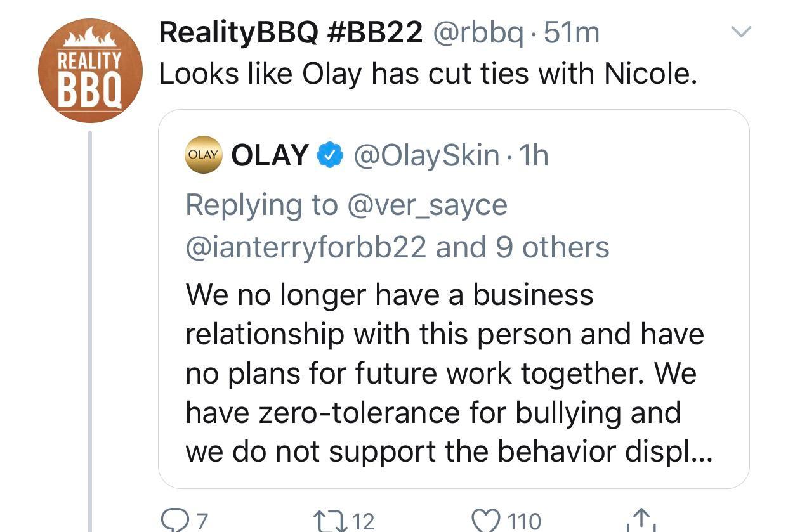Click the 12 retweets count

(363, 521)
